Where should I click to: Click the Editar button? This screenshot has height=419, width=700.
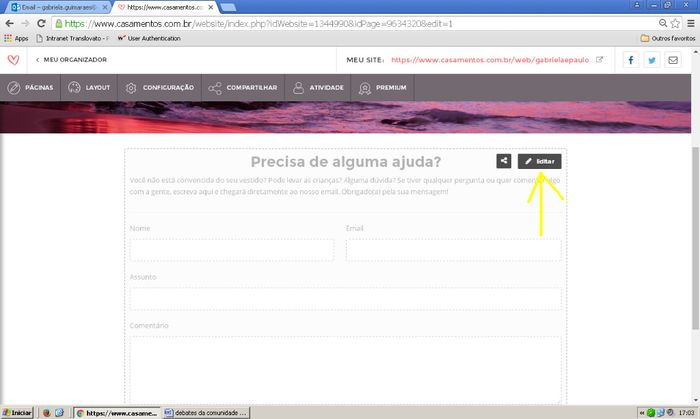point(539,162)
